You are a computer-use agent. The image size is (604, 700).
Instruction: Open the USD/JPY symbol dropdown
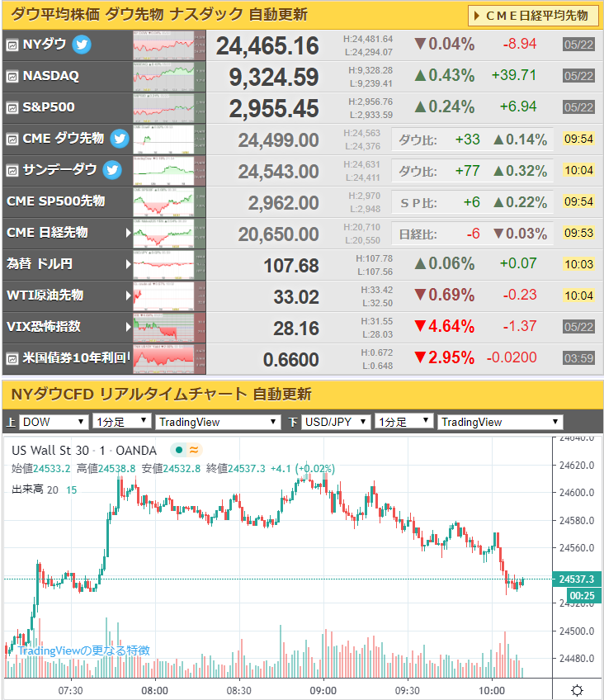(336, 422)
